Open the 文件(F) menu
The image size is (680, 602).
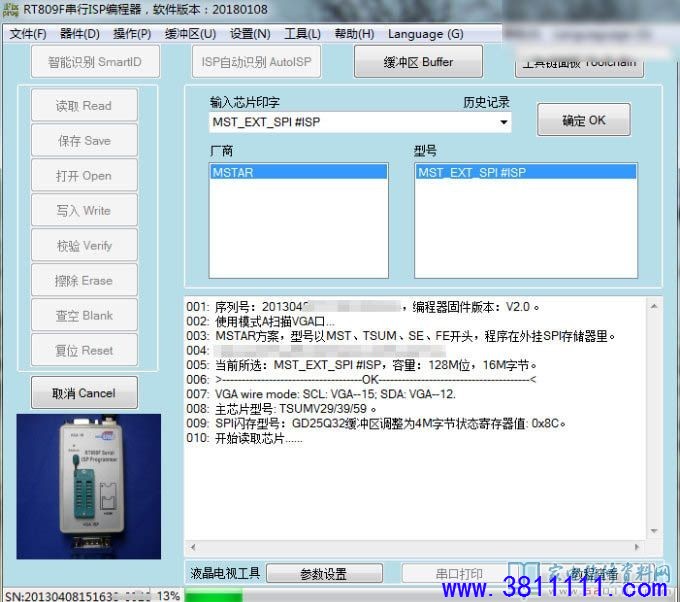(x=28, y=34)
